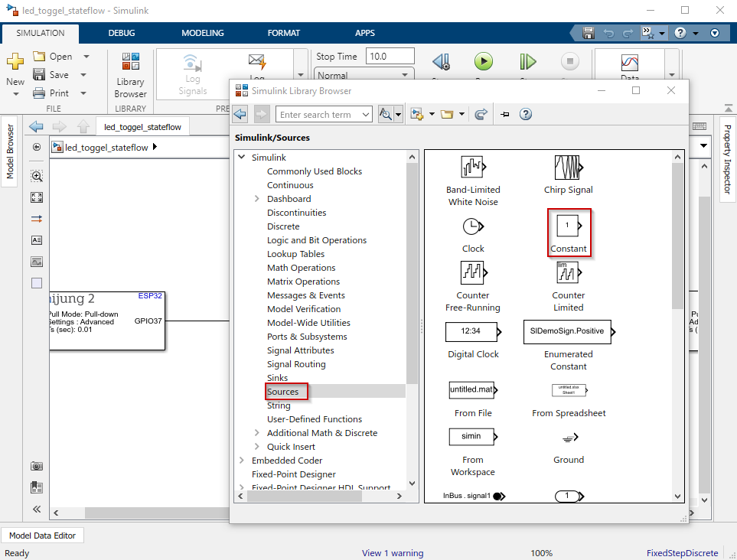Switch to the MODELING tab
The image size is (737, 560).
click(x=203, y=33)
